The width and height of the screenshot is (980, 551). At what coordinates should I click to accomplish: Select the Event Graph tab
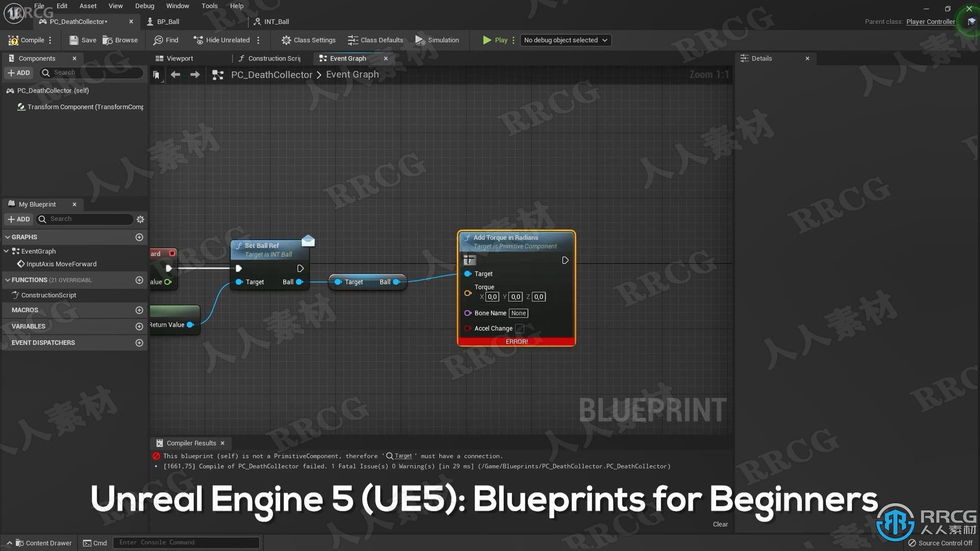pyautogui.click(x=348, y=58)
